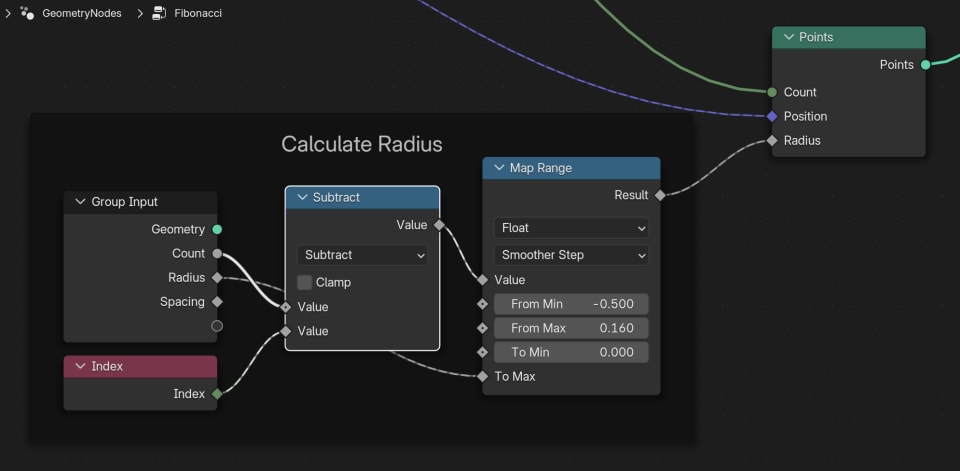Open Fibonacci breadcrumb item
Image resolution: width=960 pixels, height=471 pixels.
[198, 13]
